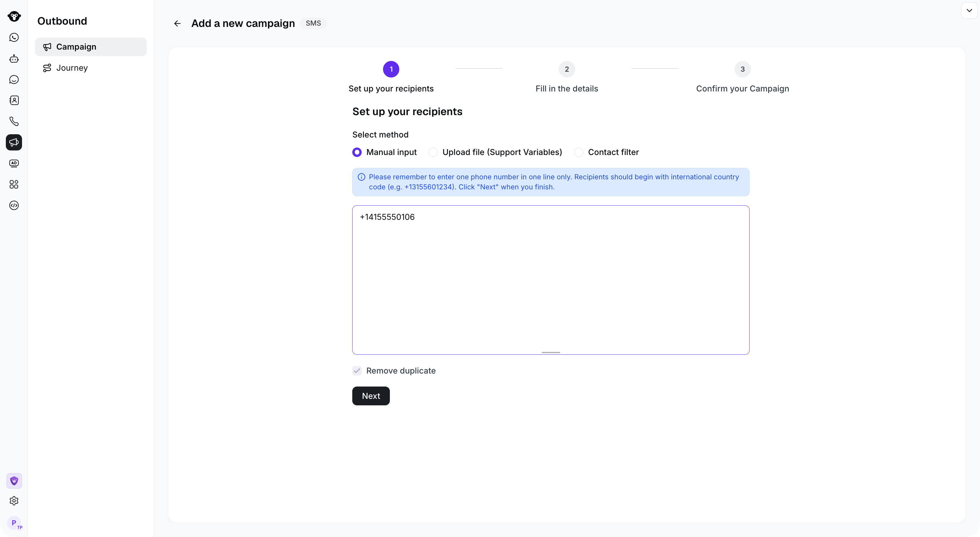Select the outbound megaphone icon
The image size is (980, 537).
tap(14, 142)
